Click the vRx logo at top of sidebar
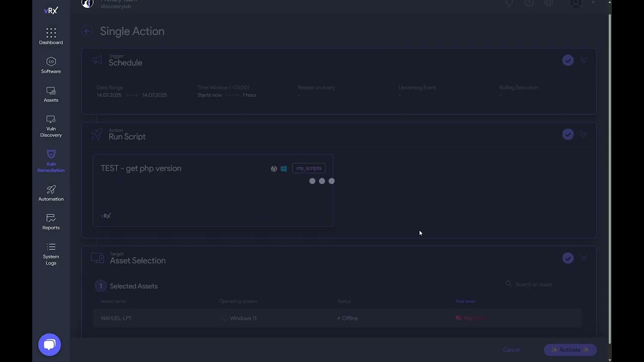Image resolution: width=644 pixels, height=362 pixels. pyautogui.click(x=51, y=11)
